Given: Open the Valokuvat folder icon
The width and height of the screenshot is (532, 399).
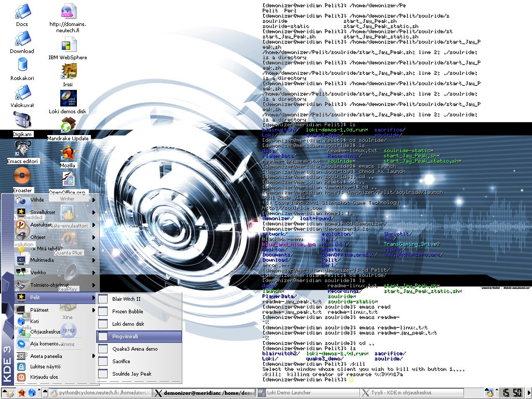Looking at the screenshot, I should coord(22,92).
